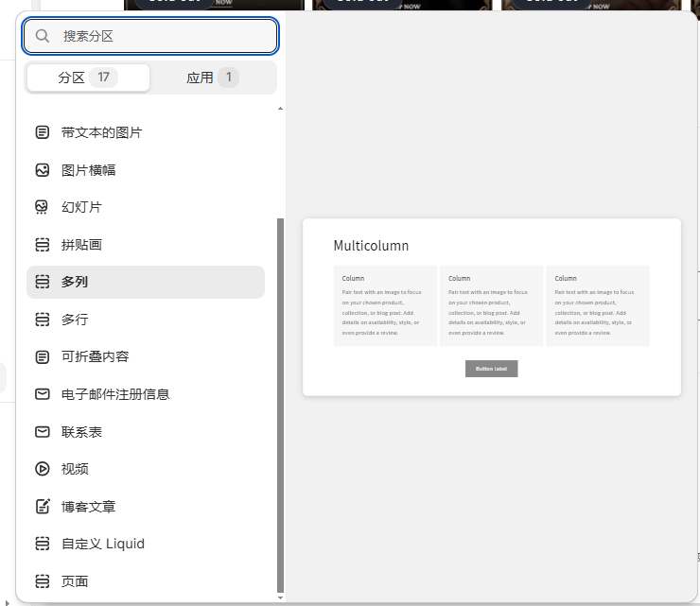Click the magnifier icon in search box
The width and height of the screenshot is (700, 606).
[x=43, y=36]
